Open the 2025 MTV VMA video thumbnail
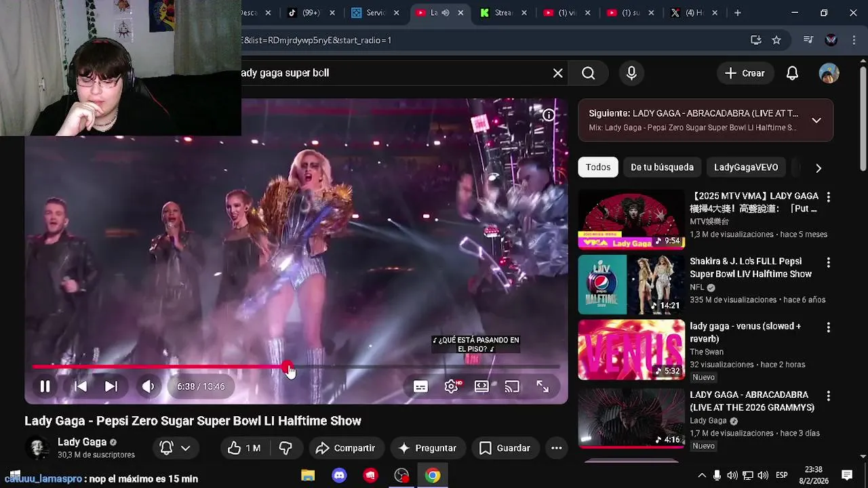This screenshot has width=868, height=488. tap(631, 220)
